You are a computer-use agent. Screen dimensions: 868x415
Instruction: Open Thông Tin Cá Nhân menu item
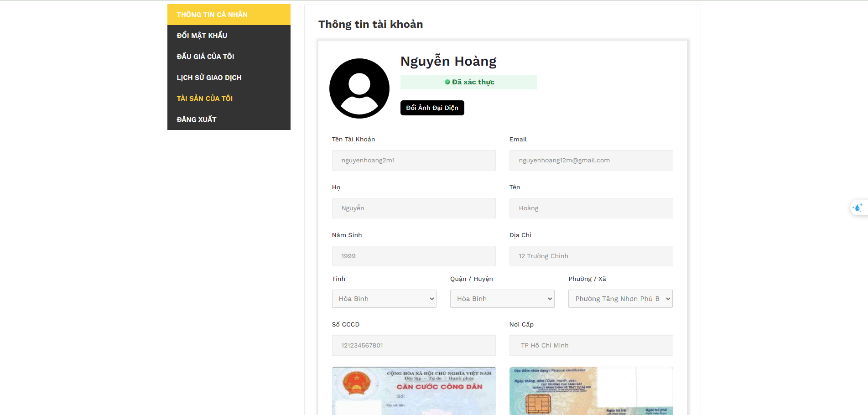point(229,15)
